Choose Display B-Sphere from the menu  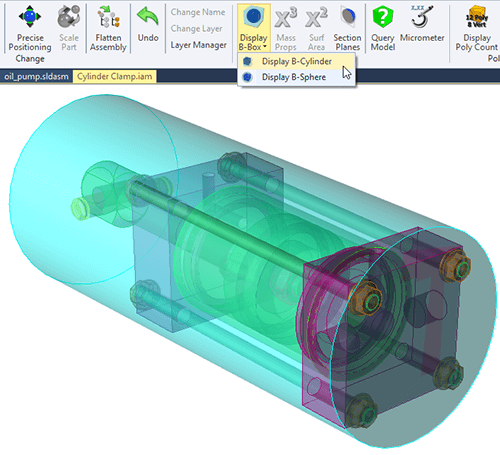pos(296,77)
